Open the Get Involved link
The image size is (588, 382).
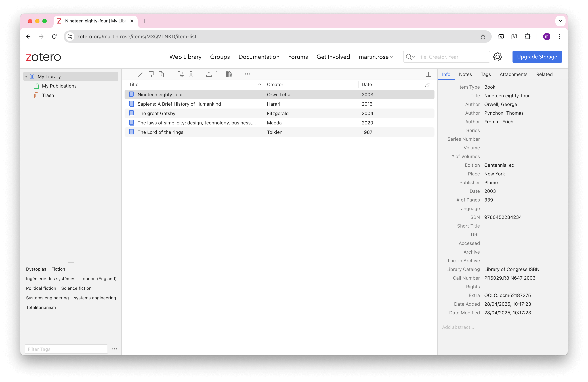333,57
